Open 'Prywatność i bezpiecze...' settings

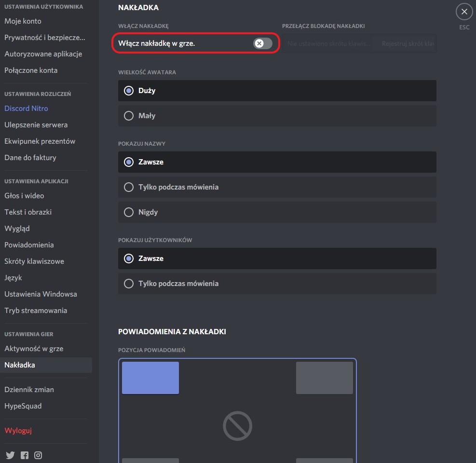pyautogui.click(x=46, y=37)
